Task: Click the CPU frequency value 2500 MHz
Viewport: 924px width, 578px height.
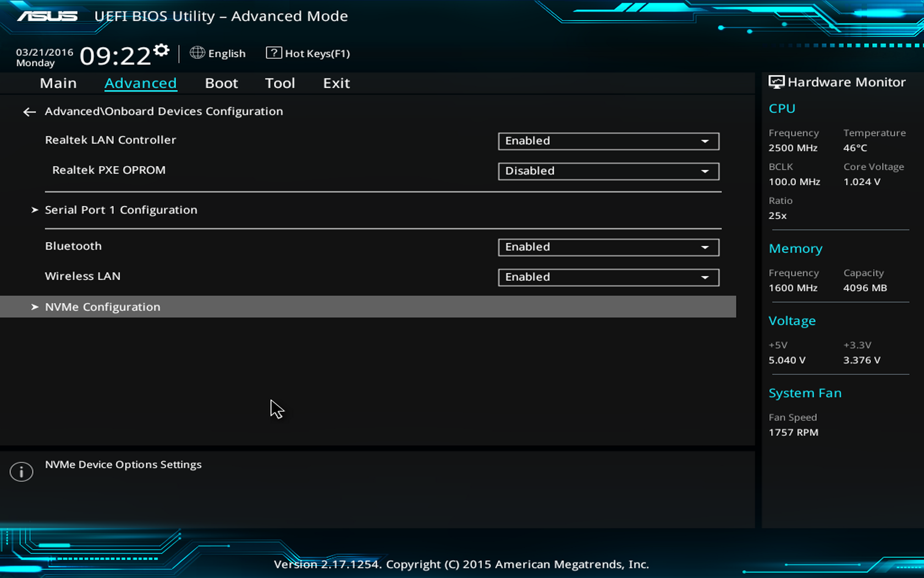Action: [x=793, y=148]
